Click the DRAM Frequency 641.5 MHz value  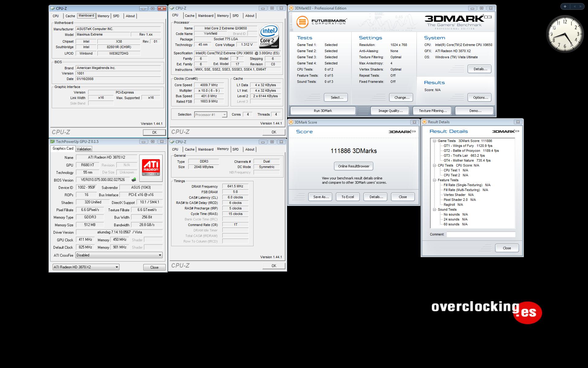tap(235, 186)
